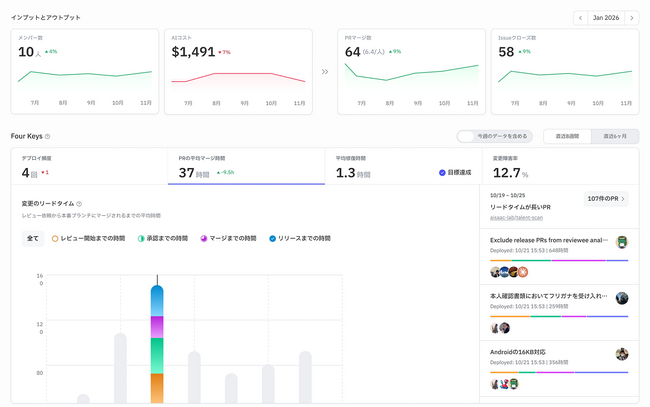Select the PRの平均マージ時間 metric tab
The height and width of the screenshot is (407, 650).
246,166
